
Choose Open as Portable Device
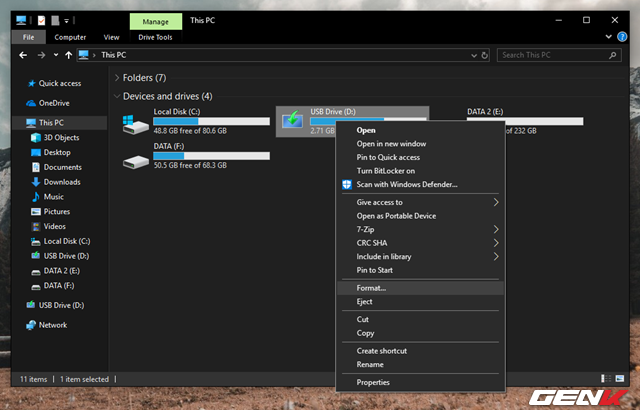pyautogui.click(x=420, y=216)
